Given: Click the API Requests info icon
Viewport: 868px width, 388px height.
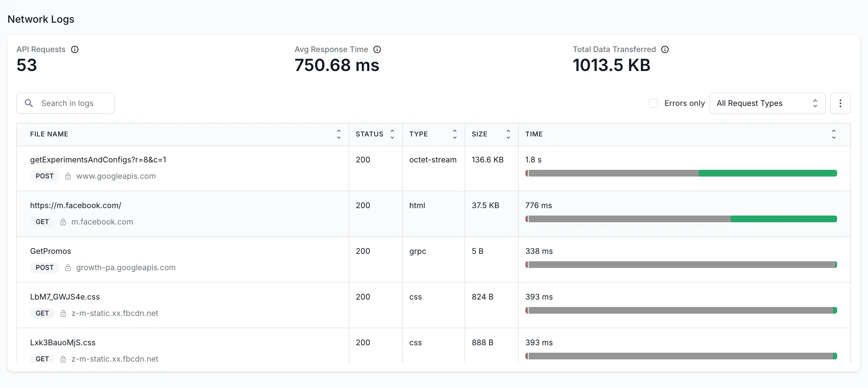Looking at the screenshot, I should (x=75, y=49).
